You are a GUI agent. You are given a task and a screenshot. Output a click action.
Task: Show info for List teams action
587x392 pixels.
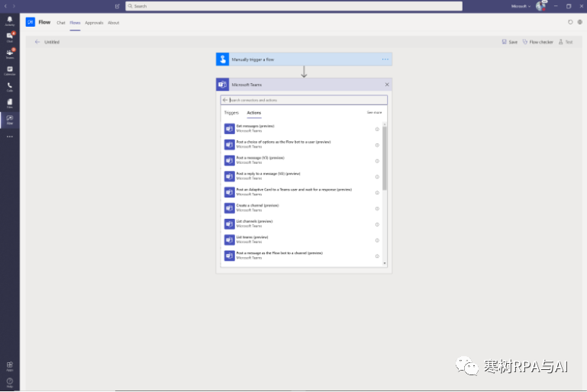pyautogui.click(x=377, y=240)
